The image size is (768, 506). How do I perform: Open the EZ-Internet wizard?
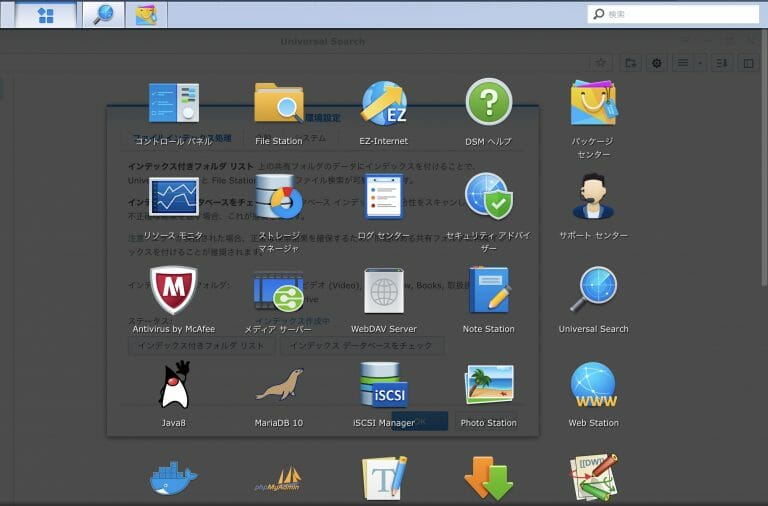(384, 103)
